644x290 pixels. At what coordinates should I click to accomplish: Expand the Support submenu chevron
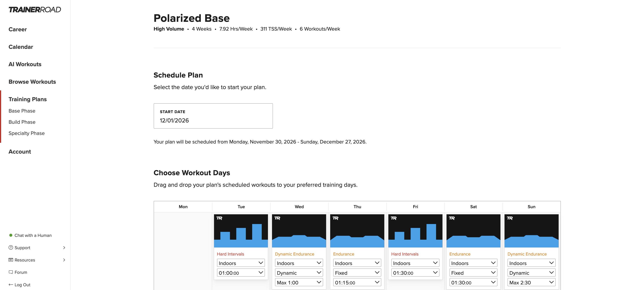pyautogui.click(x=64, y=248)
